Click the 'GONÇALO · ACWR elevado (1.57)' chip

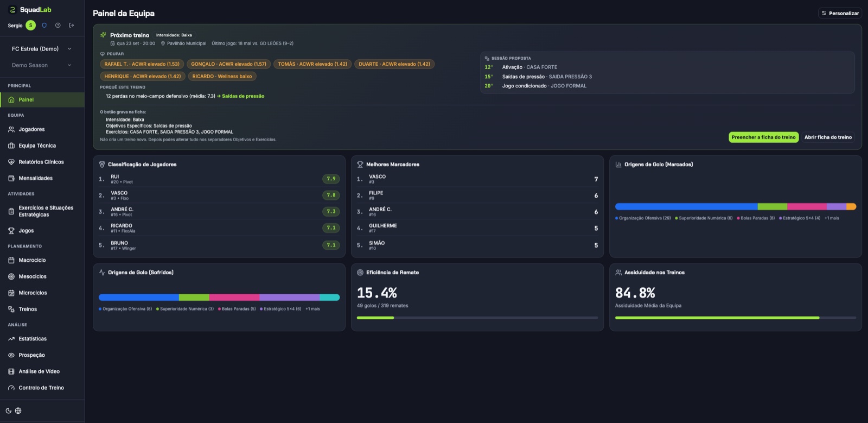click(x=228, y=64)
